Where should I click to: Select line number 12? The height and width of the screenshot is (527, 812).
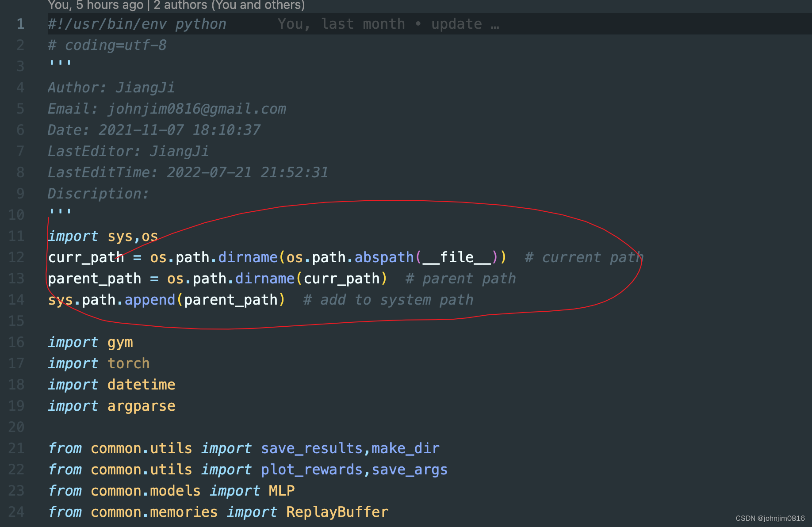16,257
